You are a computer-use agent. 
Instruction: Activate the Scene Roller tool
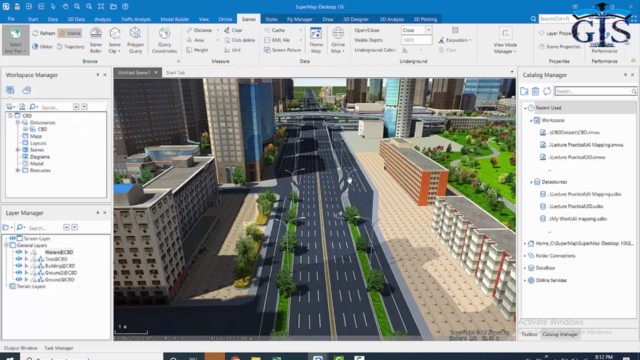click(x=96, y=40)
